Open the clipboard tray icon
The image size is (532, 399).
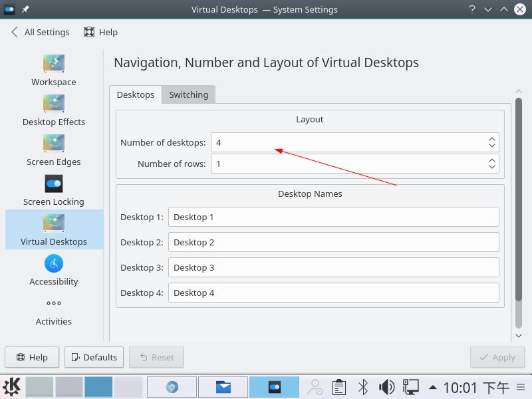click(x=338, y=387)
